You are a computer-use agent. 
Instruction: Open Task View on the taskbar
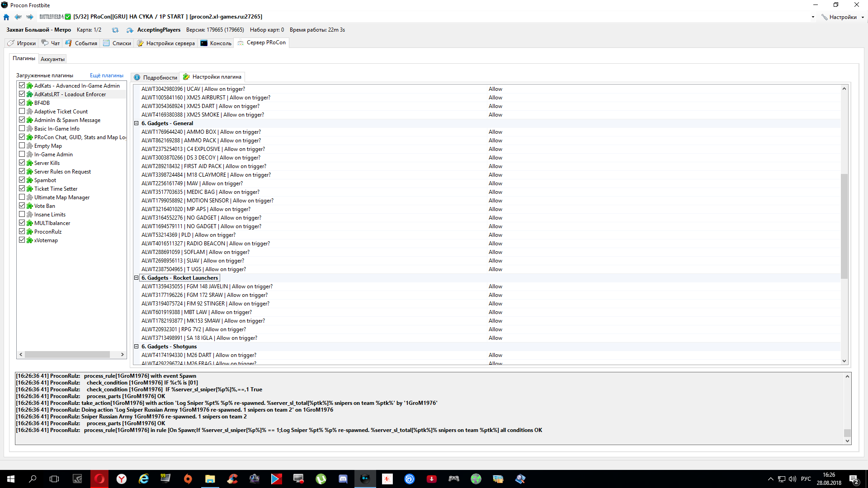pos(54,479)
